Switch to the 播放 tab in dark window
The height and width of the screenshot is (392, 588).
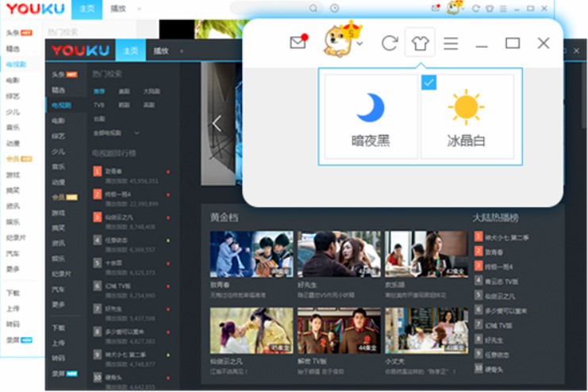[x=161, y=51]
